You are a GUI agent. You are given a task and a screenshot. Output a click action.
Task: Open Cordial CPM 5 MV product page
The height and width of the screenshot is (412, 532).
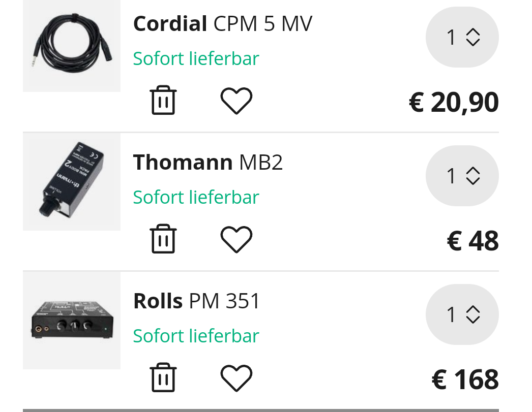click(223, 24)
